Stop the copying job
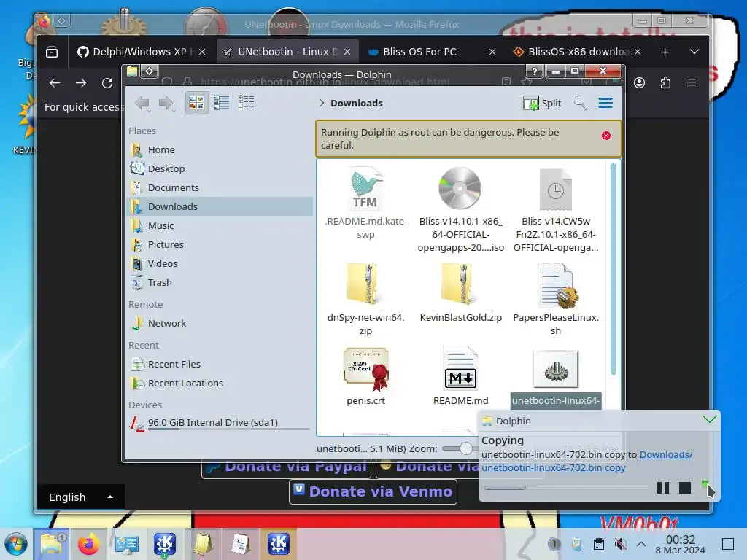The width and height of the screenshot is (747, 560). click(684, 488)
